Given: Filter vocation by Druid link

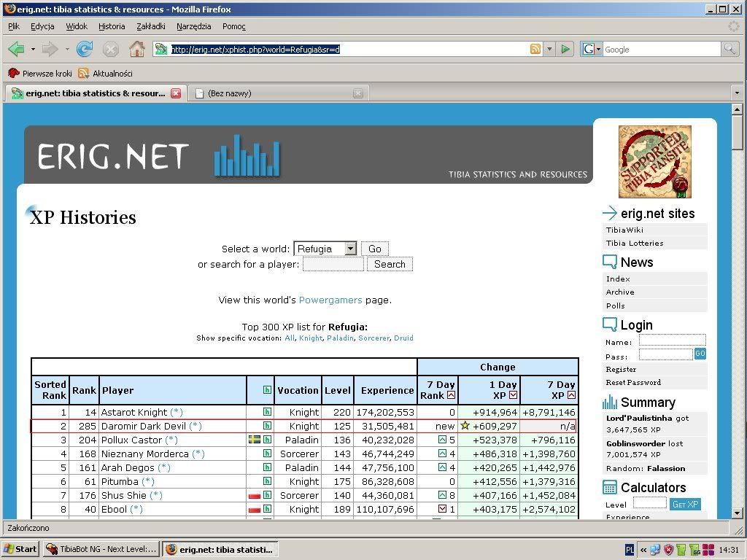Looking at the screenshot, I should (x=403, y=338).
